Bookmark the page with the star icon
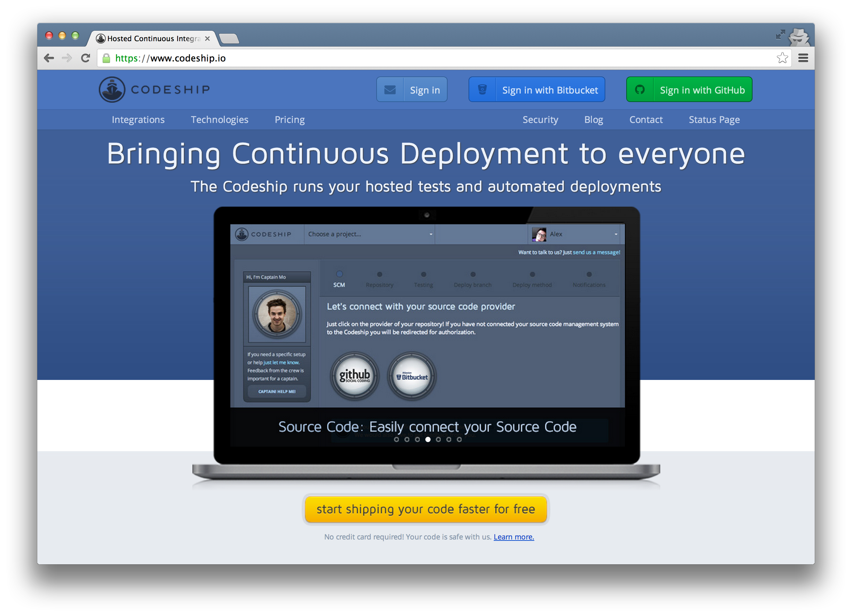 point(782,58)
